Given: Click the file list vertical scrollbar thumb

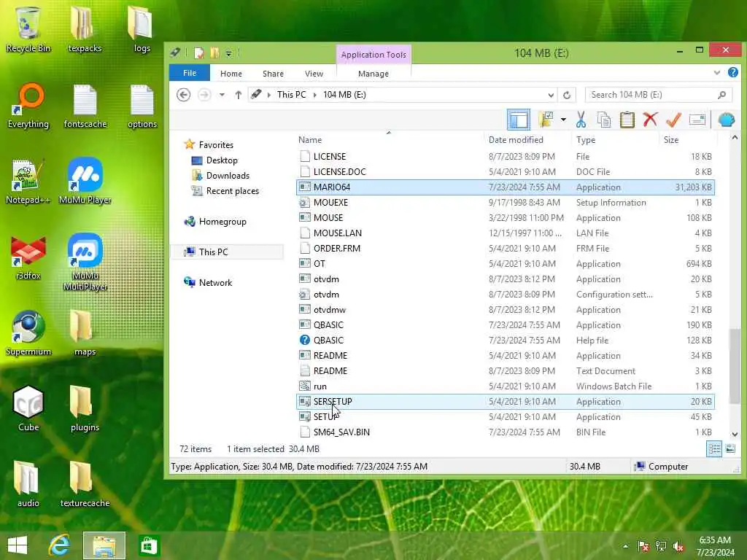Looking at the screenshot, I should [735, 366].
